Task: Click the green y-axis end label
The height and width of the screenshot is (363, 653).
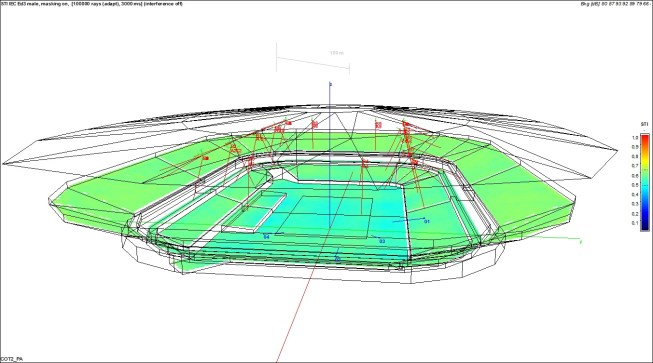Action: point(581,242)
